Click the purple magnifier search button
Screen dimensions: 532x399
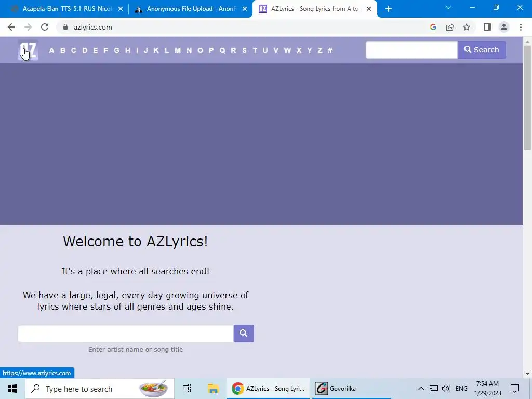pos(244,334)
